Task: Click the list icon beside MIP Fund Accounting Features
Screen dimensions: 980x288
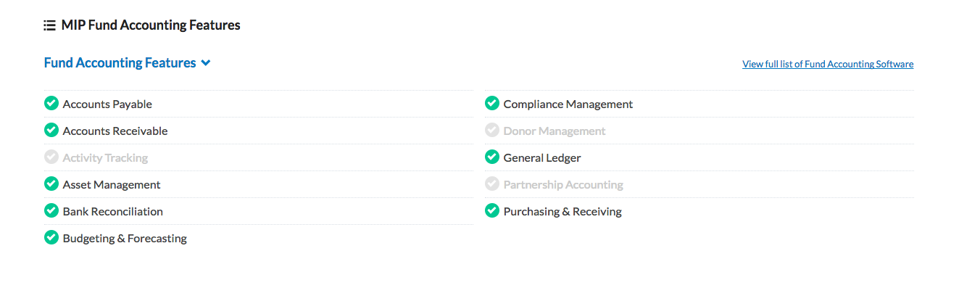Action: click(x=50, y=25)
